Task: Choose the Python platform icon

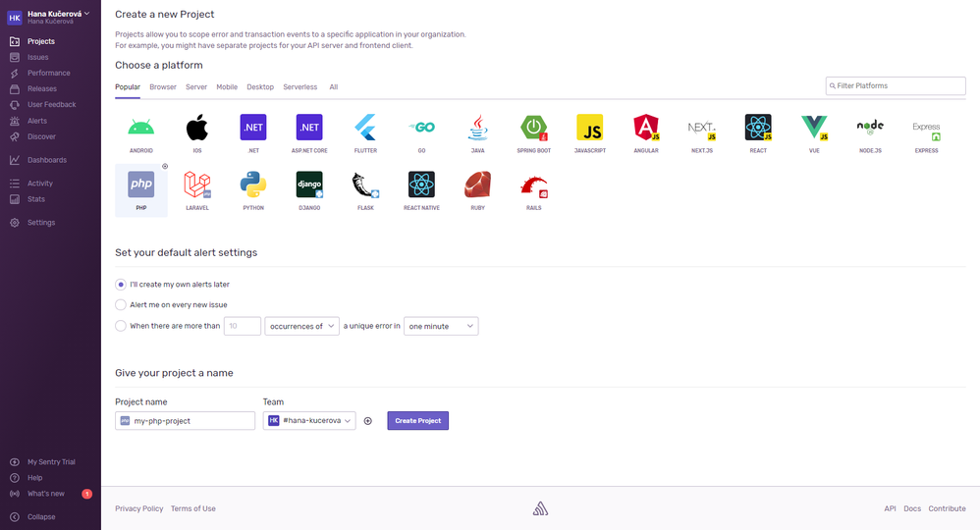Action: [x=253, y=185]
